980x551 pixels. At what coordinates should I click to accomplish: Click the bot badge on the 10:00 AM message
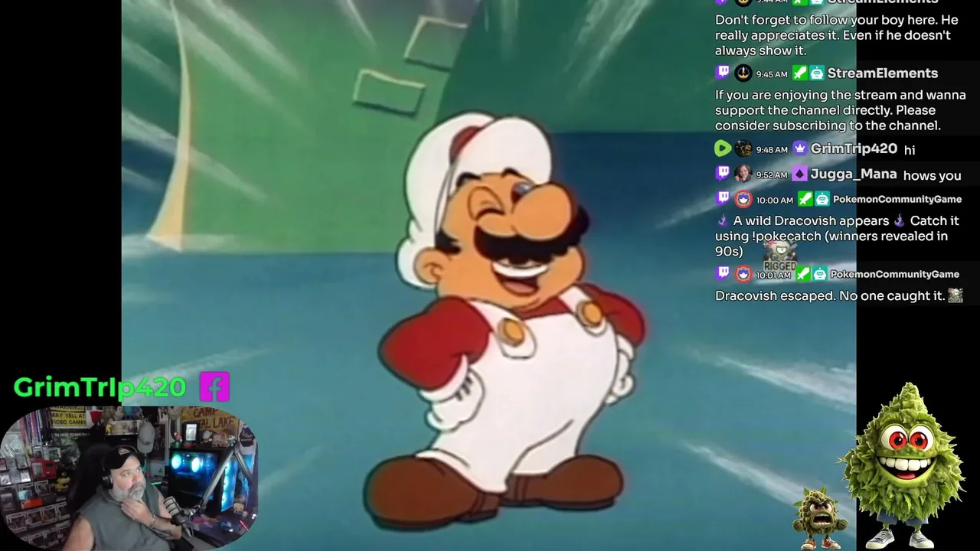click(822, 199)
